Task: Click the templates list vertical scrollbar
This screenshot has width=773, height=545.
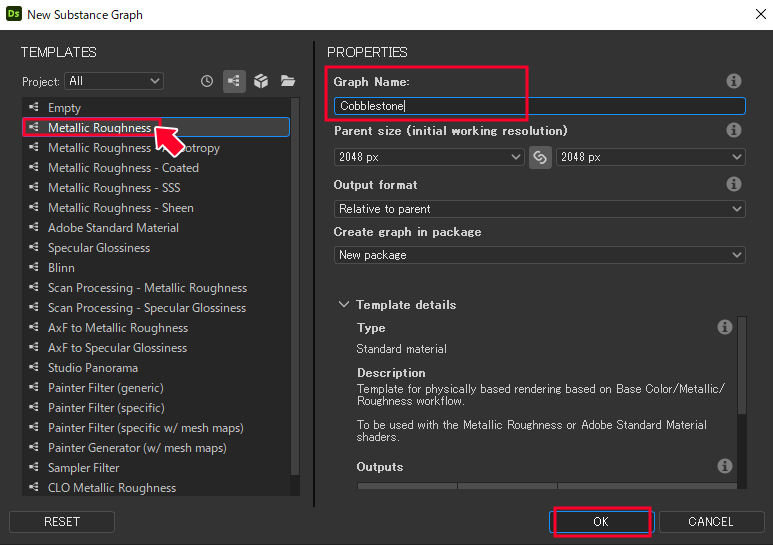Action: (295, 287)
